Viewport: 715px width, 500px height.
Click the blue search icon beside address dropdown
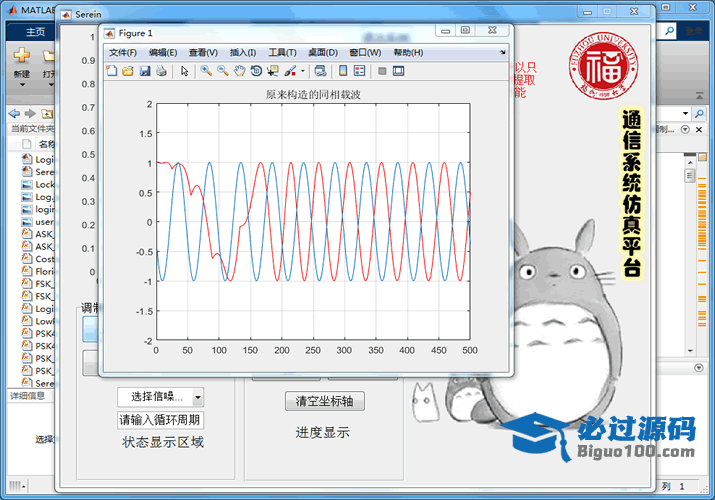[699, 113]
